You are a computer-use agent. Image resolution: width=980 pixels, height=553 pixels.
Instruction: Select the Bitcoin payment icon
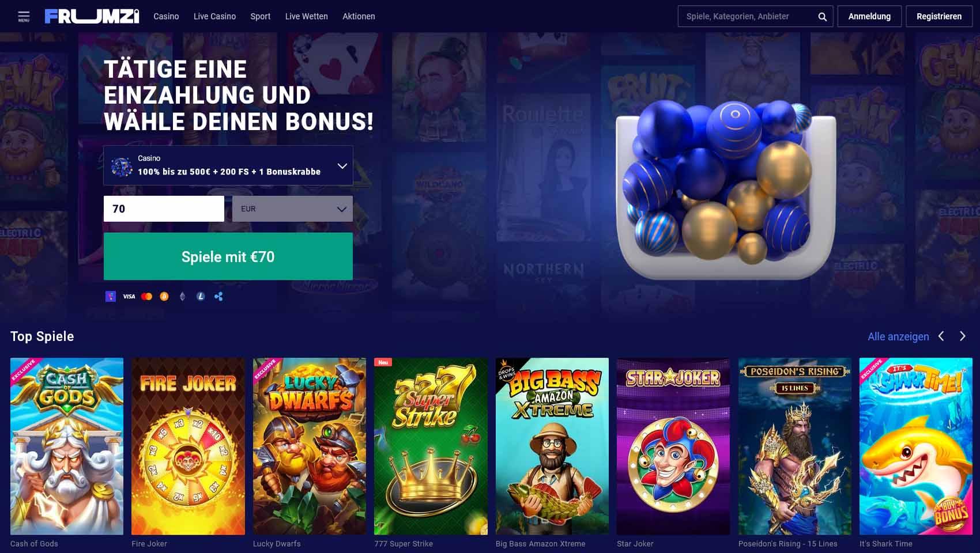point(164,297)
